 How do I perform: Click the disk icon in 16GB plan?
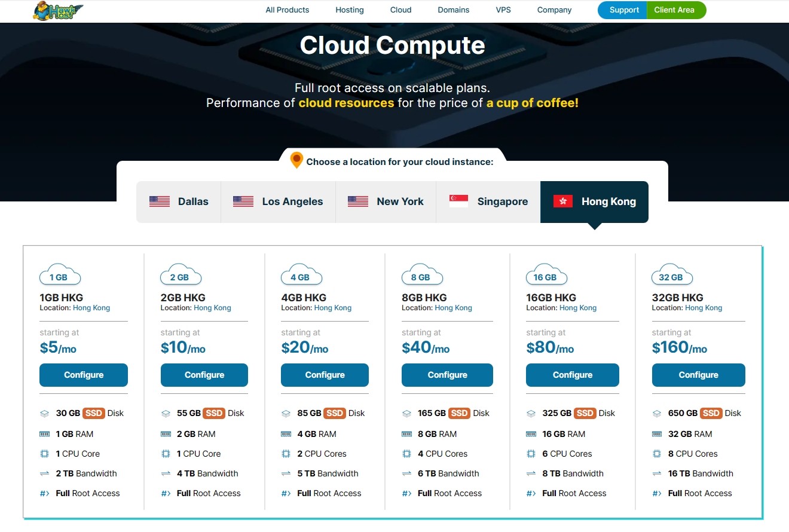coord(531,413)
